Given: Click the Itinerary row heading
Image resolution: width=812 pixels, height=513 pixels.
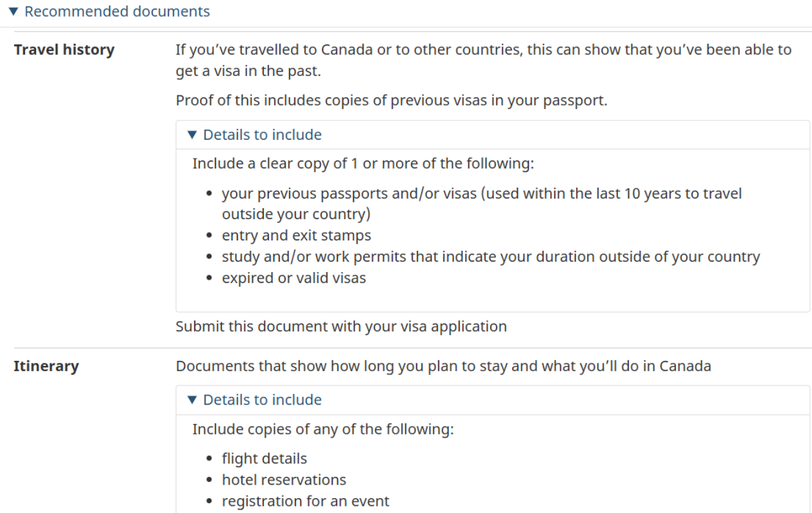Looking at the screenshot, I should pyautogui.click(x=46, y=367).
